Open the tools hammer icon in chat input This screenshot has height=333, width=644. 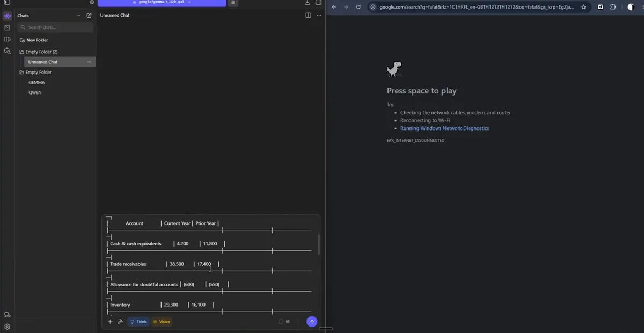click(120, 322)
